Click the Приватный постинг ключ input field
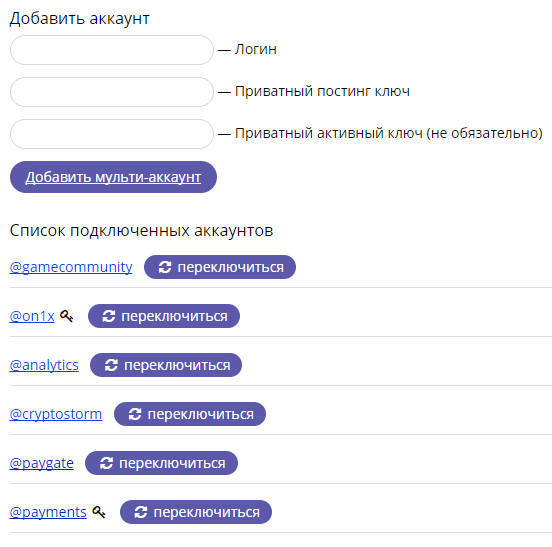This screenshot has height=547, width=552. click(x=112, y=92)
